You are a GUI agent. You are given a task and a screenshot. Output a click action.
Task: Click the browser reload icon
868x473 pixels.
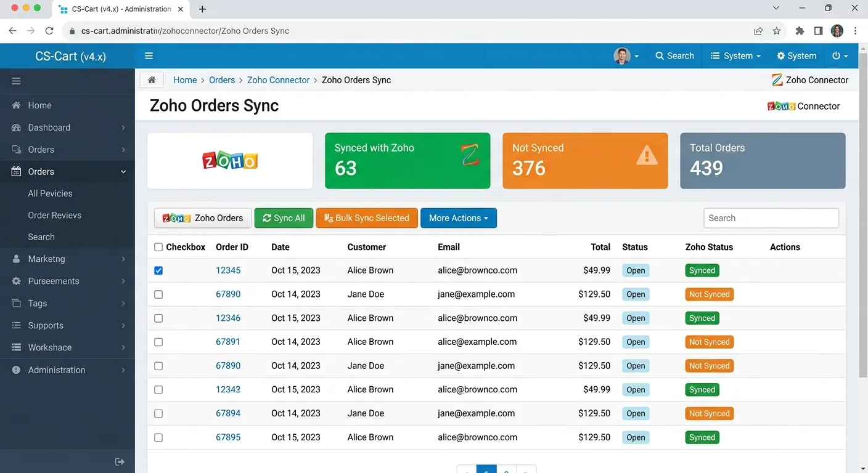point(49,31)
